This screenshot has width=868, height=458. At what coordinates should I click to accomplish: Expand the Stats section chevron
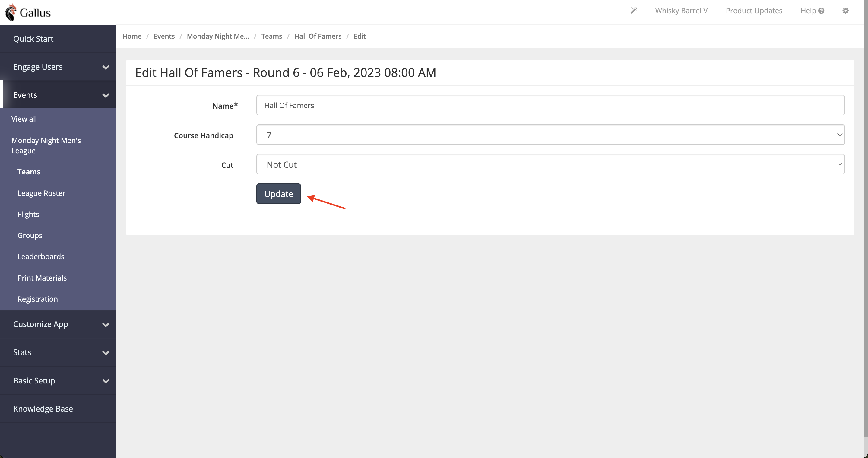106,353
